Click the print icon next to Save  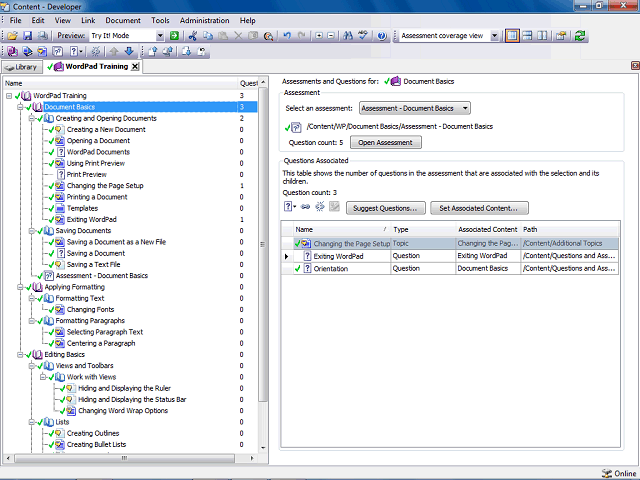[42, 36]
